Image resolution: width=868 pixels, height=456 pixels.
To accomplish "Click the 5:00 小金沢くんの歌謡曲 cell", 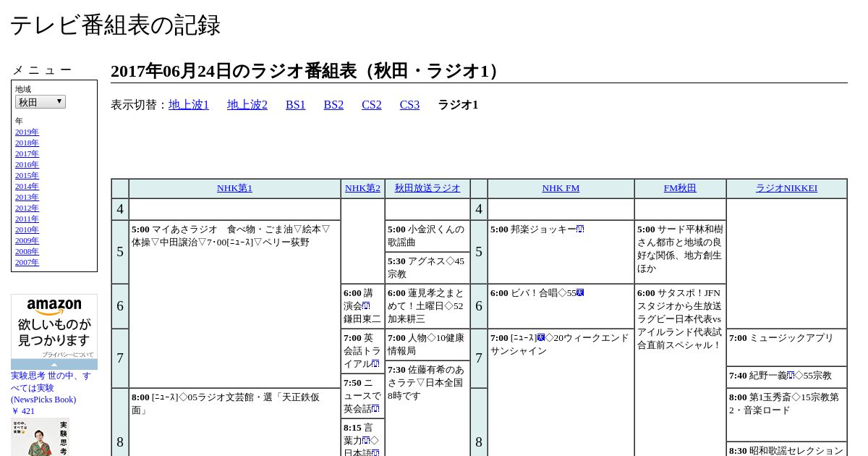I will pos(427,236).
